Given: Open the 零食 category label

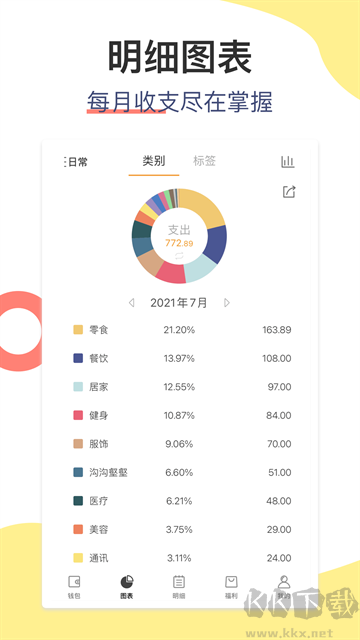Looking at the screenshot, I should pos(99,329).
